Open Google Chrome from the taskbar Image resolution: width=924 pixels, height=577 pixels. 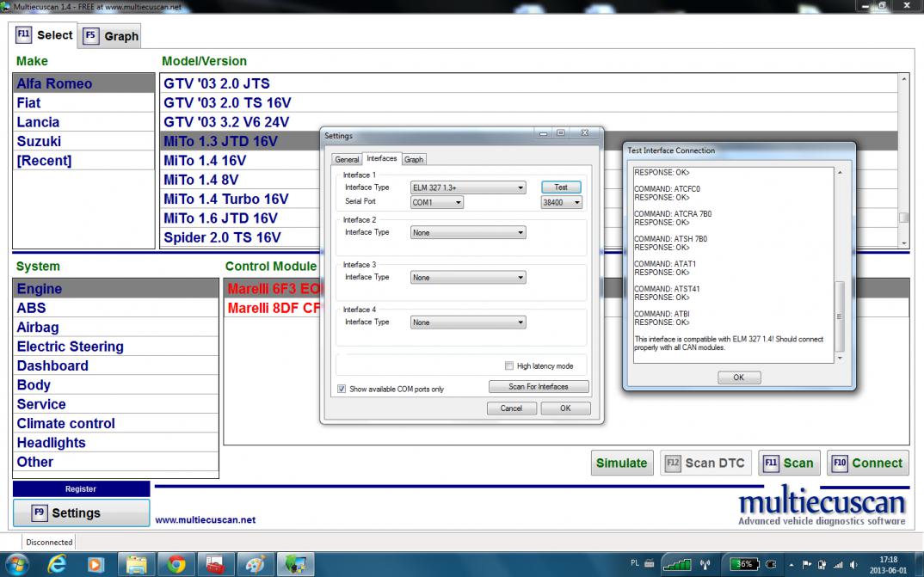(x=176, y=565)
